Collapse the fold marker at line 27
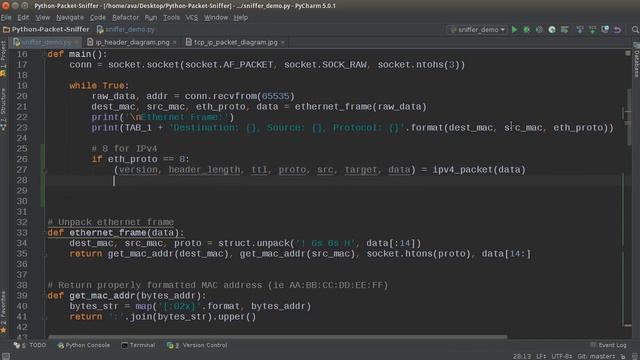 pyautogui.click(x=44, y=170)
